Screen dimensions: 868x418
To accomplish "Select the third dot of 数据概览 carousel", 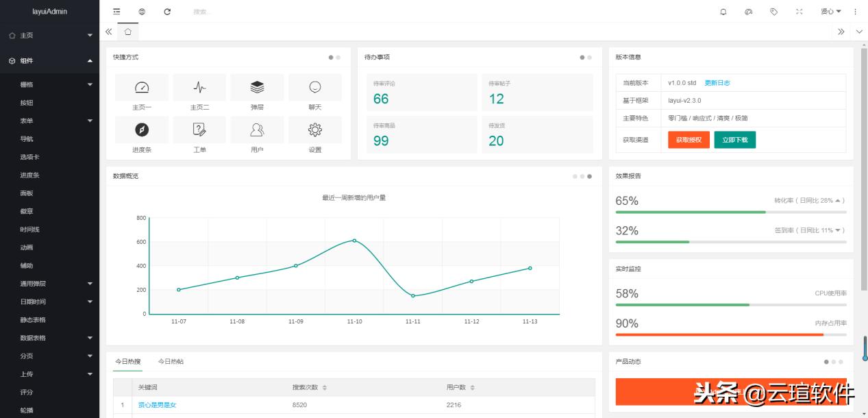I will click(590, 175).
